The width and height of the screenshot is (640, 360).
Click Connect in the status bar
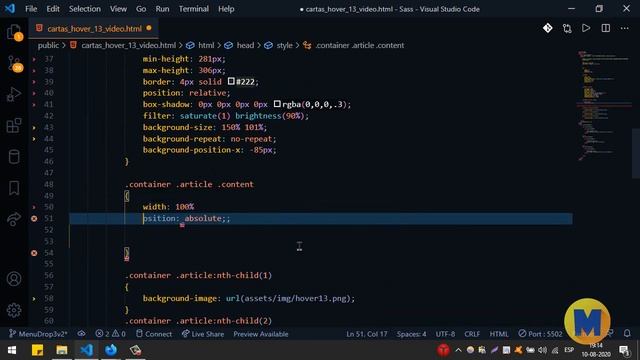(154, 334)
